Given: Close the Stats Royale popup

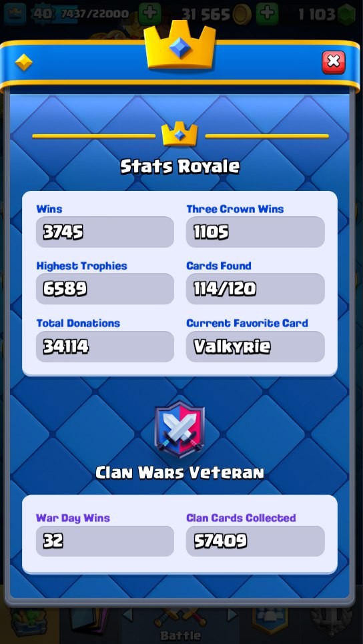Looking at the screenshot, I should click(x=334, y=63).
